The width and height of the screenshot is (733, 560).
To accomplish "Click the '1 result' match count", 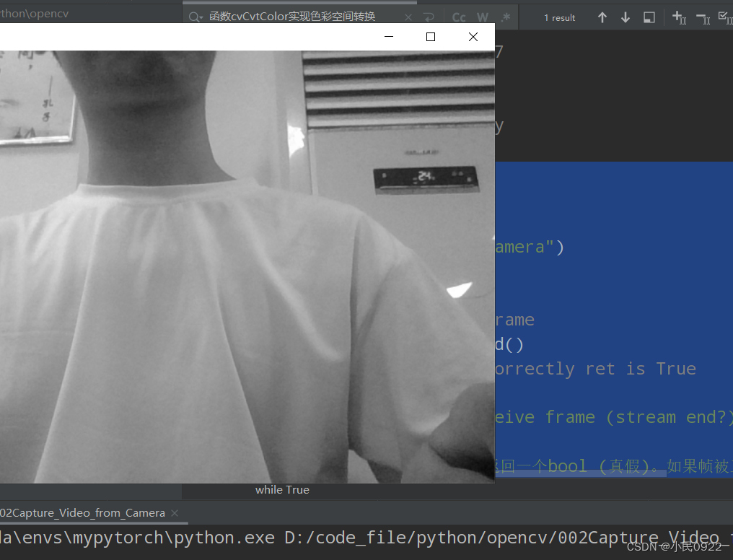I will coord(561,17).
